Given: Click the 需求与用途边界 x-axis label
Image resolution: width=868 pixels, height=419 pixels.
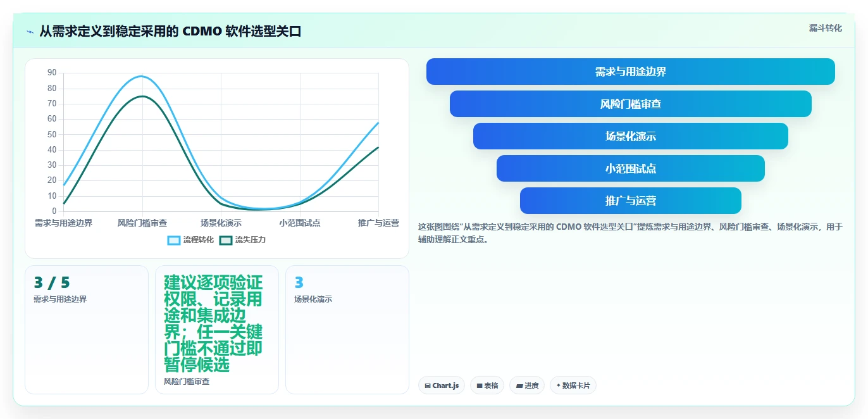Looking at the screenshot, I should click(x=63, y=223).
